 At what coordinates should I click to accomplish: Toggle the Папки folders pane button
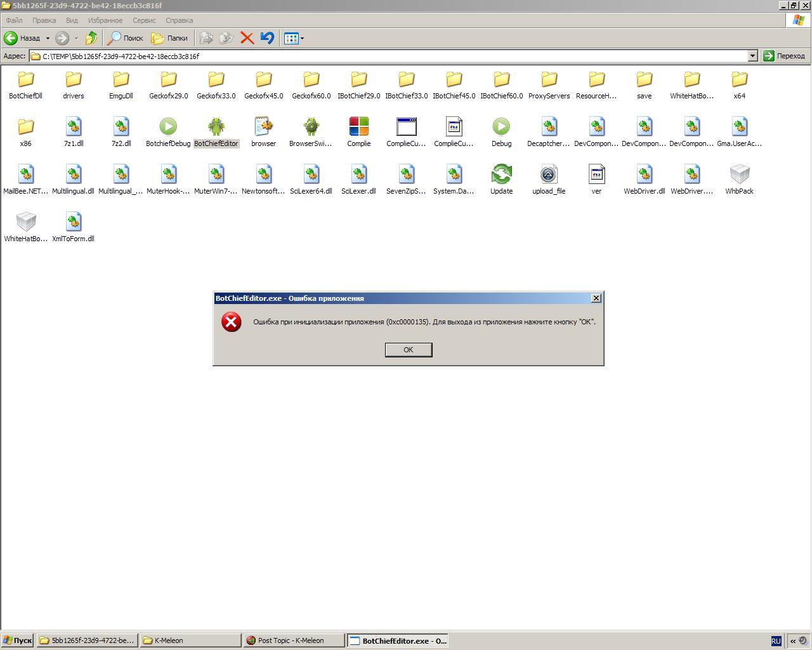pyautogui.click(x=169, y=38)
